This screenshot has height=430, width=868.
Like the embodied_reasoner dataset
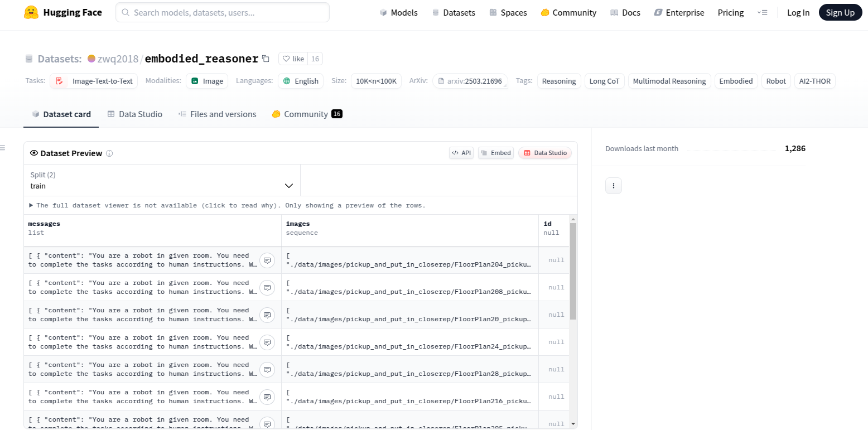[x=293, y=59]
